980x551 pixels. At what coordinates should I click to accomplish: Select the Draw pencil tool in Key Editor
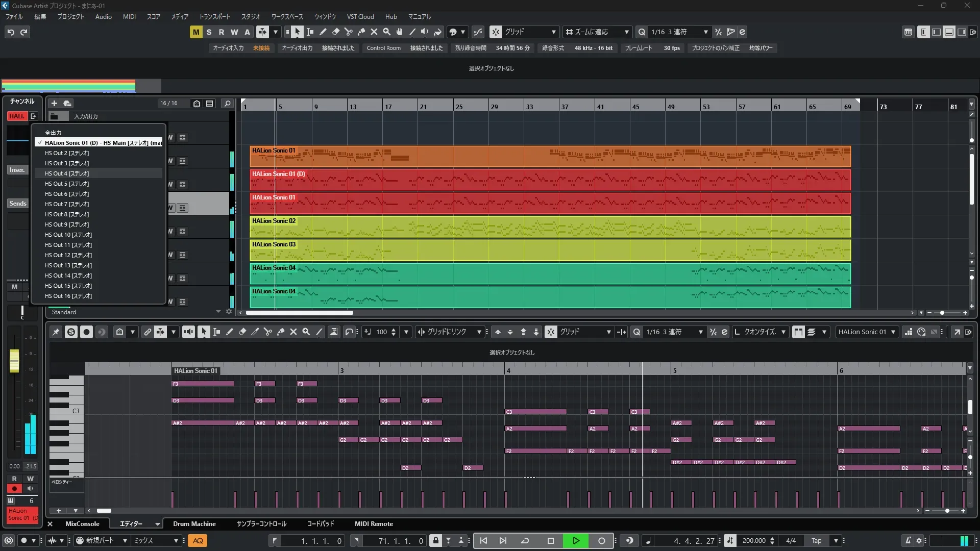click(230, 332)
